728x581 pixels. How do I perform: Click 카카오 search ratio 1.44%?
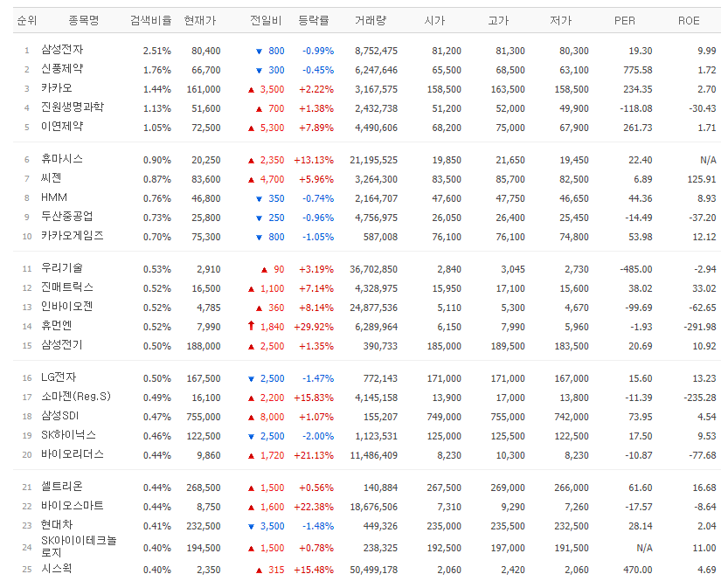pyautogui.click(x=157, y=90)
